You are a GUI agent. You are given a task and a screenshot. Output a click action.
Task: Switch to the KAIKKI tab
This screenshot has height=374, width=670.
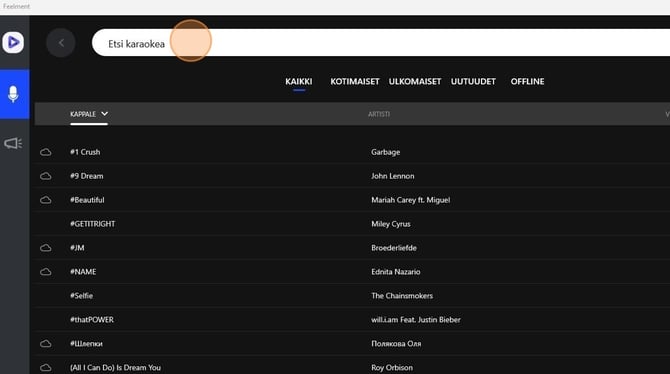pos(299,82)
